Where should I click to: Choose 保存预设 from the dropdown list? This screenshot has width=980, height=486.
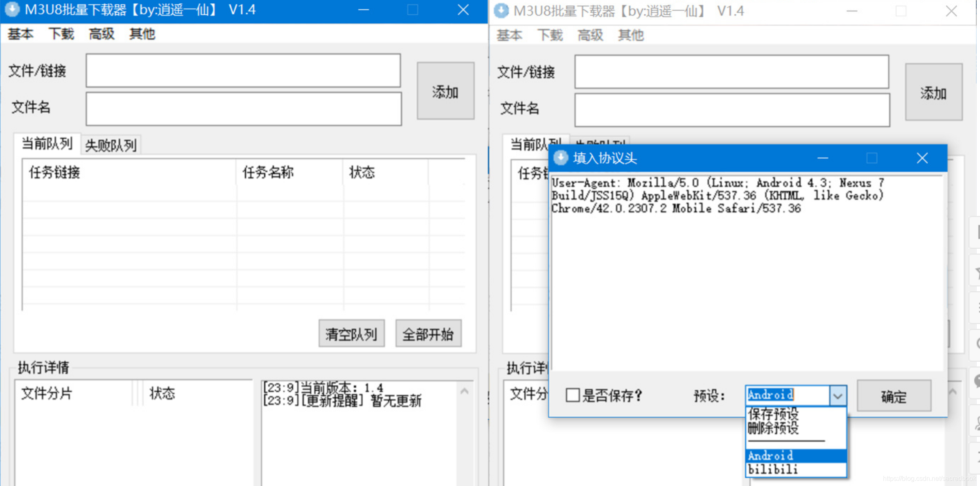click(x=796, y=414)
